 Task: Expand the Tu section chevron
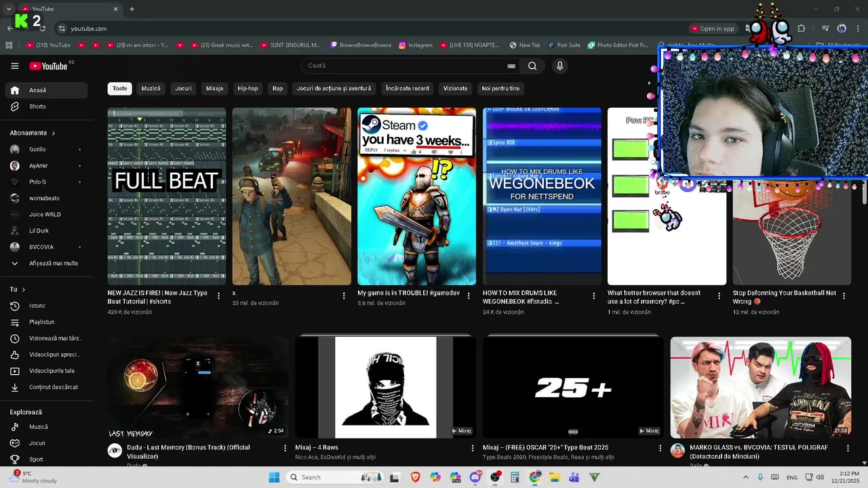(x=24, y=289)
